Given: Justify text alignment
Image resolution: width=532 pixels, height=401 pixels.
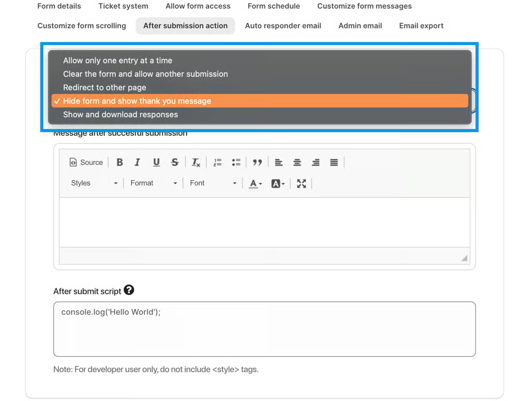Looking at the screenshot, I should [334, 162].
